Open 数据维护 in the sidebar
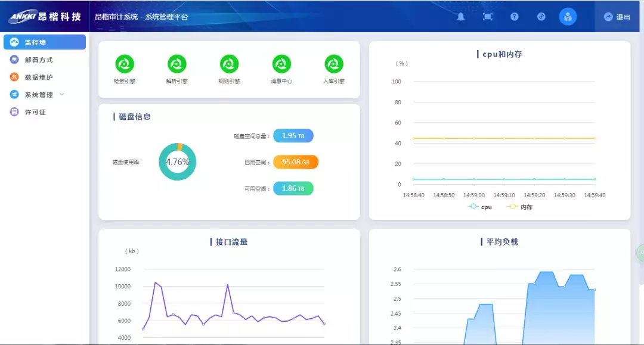 pos(38,77)
